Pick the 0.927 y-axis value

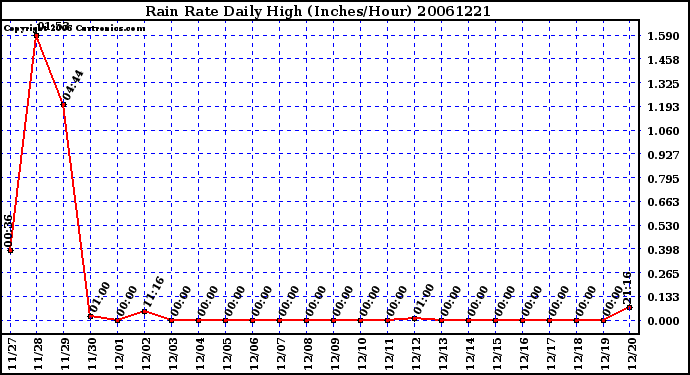[x=663, y=155]
